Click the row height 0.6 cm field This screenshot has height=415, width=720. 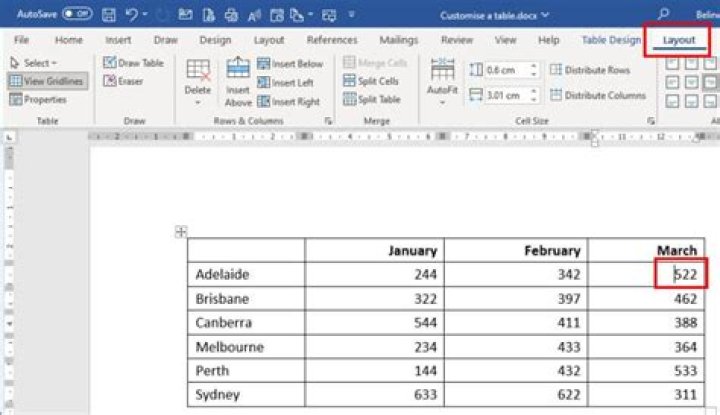pos(507,70)
